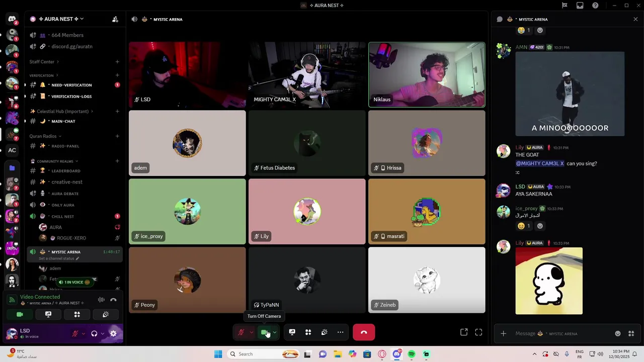This screenshot has width=644, height=362.
Task: Open the Discord help question mark icon
Action: 596,6
